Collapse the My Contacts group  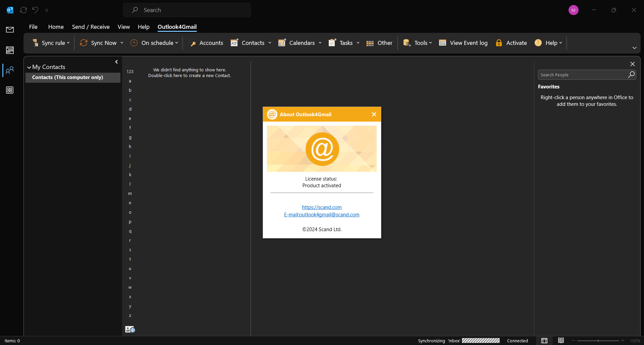pyautogui.click(x=29, y=67)
